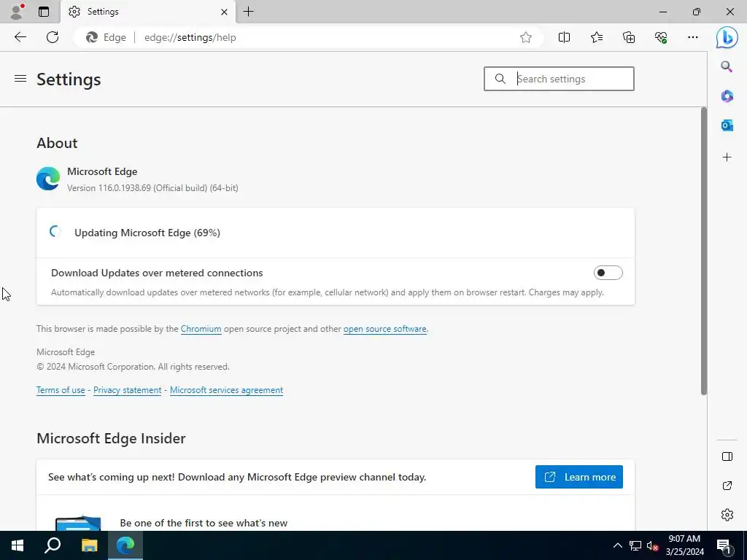Open the notification center icon
The height and width of the screenshot is (560, 747).
[x=724, y=545]
